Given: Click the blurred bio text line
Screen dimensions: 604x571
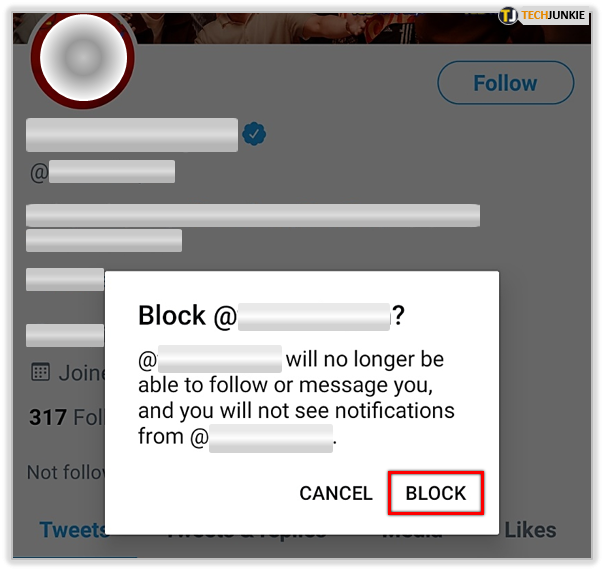Looking at the screenshot, I should (253, 215).
